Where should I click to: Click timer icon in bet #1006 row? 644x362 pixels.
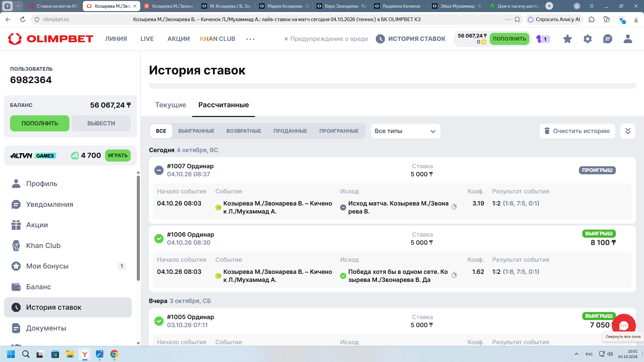(454, 275)
